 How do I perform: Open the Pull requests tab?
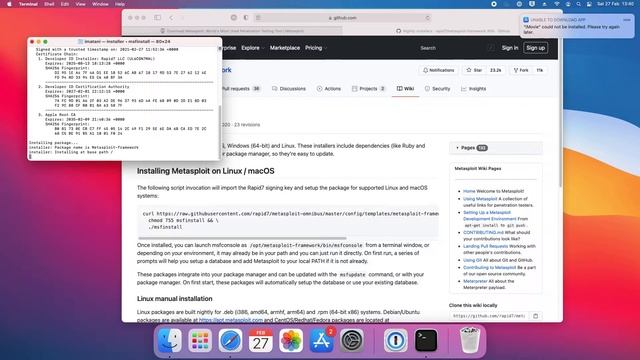pyautogui.click(x=241, y=89)
